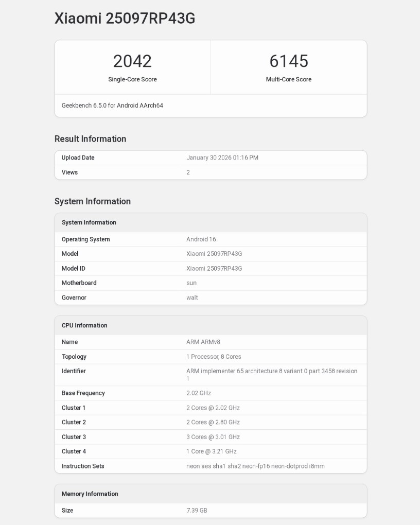
Task: Click the System Information table header
Action: (89, 222)
